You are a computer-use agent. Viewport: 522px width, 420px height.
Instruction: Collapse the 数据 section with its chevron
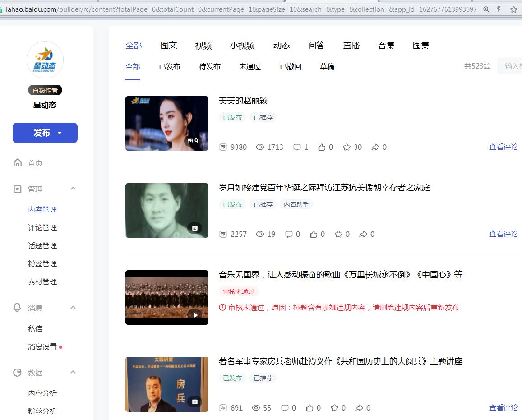coord(73,372)
